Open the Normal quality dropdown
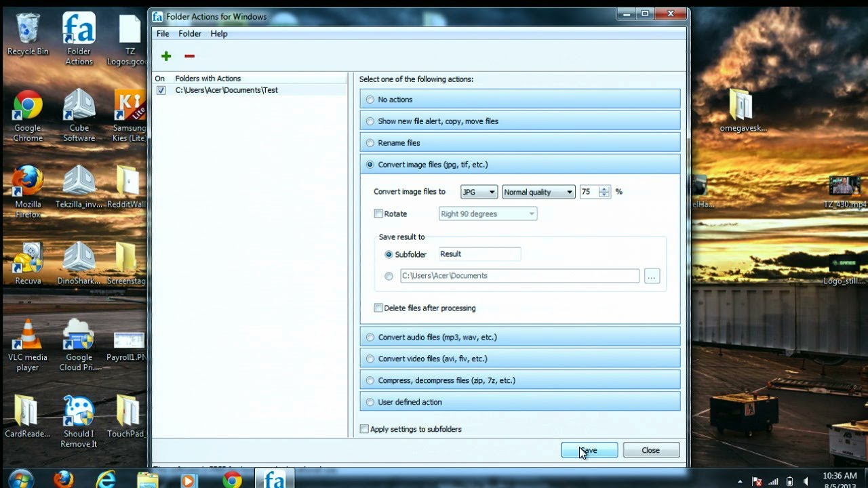 [538, 192]
